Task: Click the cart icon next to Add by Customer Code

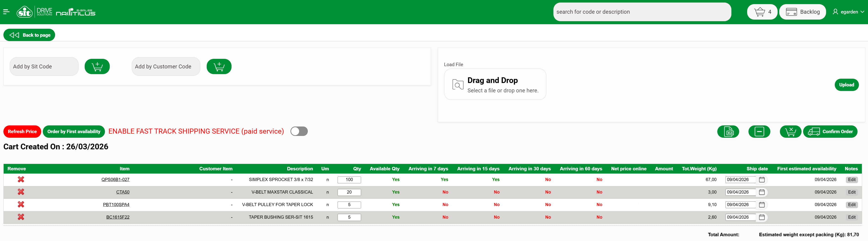Action: [x=219, y=67]
